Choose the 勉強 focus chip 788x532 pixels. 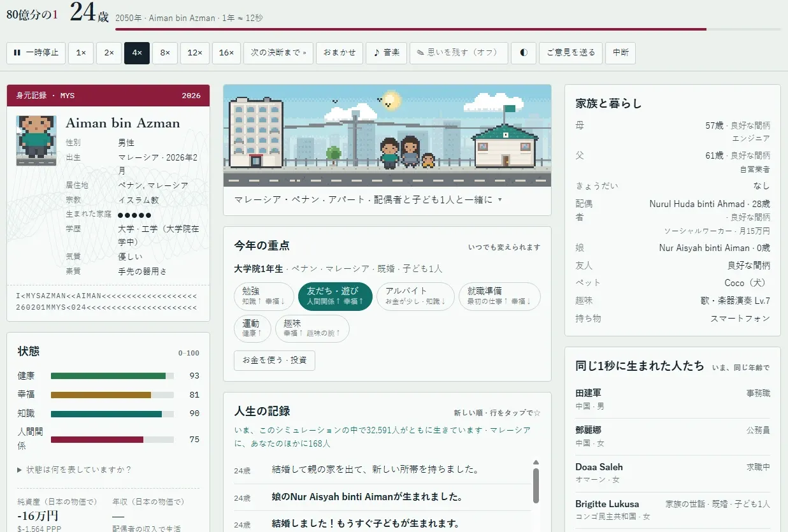point(264,296)
